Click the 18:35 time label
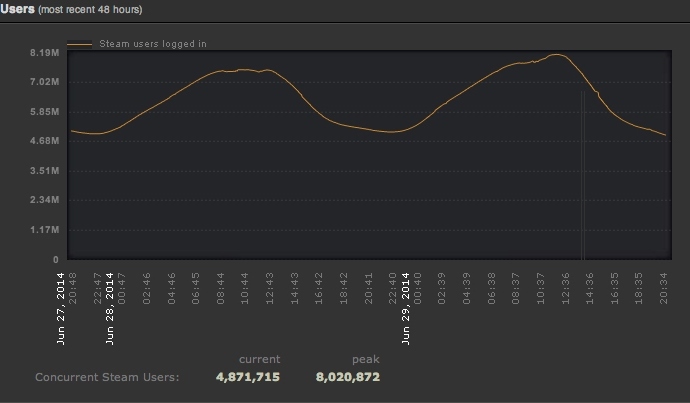The height and width of the screenshot is (403, 690). coord(639,288)
